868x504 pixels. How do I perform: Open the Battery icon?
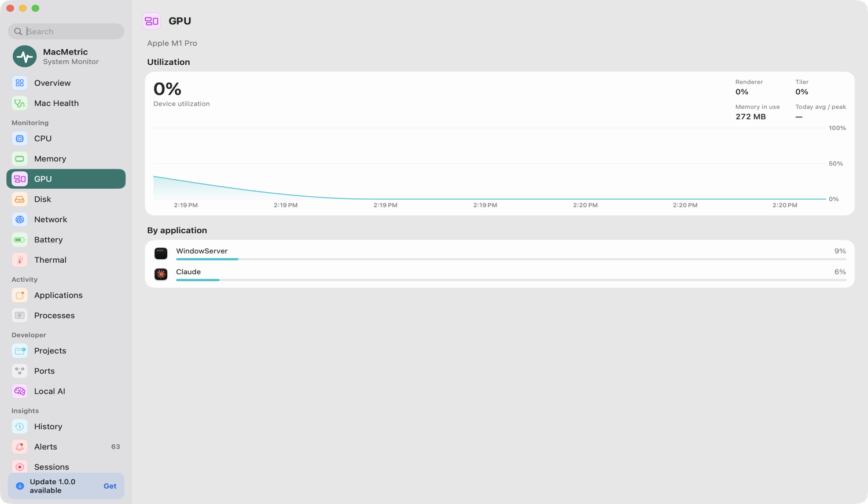20,240
